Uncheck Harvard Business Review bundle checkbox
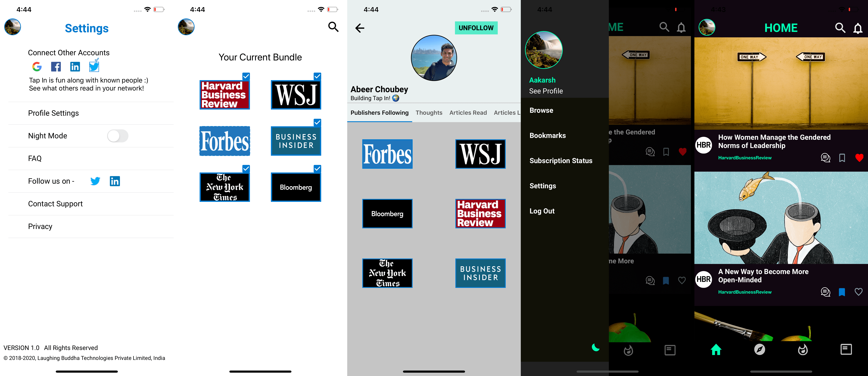This screenshot has height=376, width=868. click(246, 76)
